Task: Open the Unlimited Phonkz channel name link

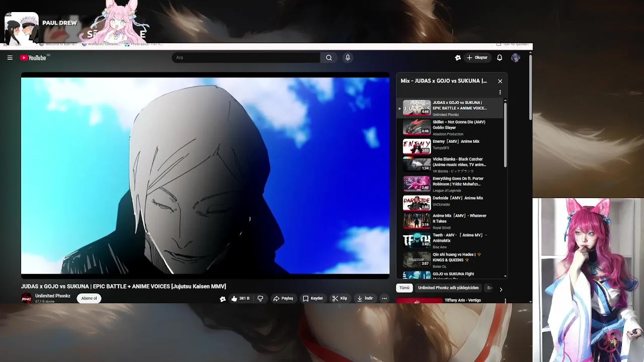Action: 52,296
